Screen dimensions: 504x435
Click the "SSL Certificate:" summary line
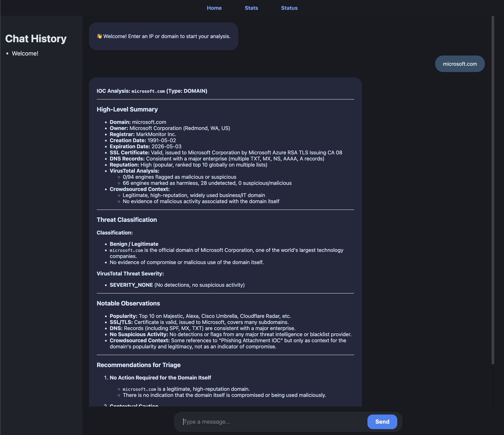[x=226, y=152]
